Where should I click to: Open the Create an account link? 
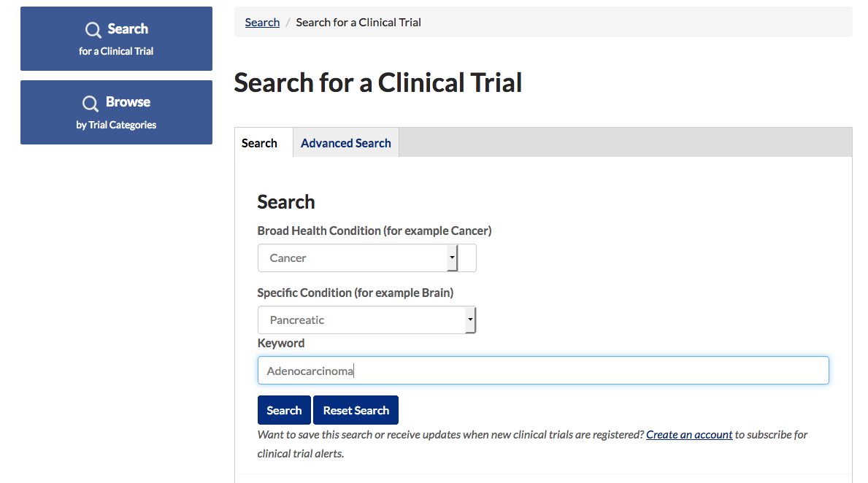pos(689,435)
